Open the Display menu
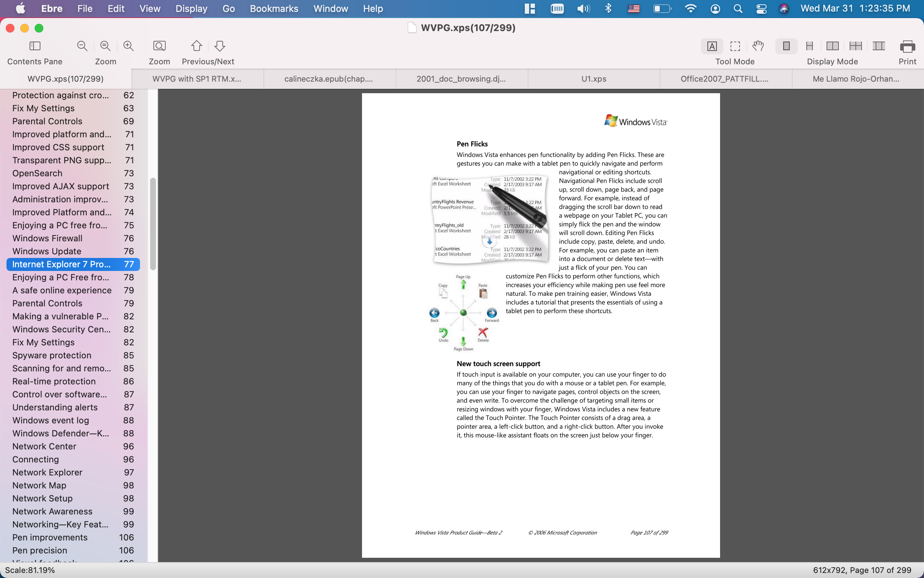The image size is (924, 578). pos(191,8)
